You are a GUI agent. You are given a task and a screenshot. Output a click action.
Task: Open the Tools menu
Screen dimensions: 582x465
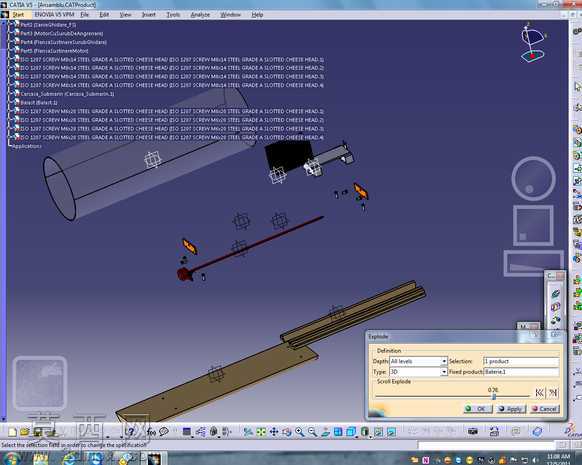(x=173, y=14)
